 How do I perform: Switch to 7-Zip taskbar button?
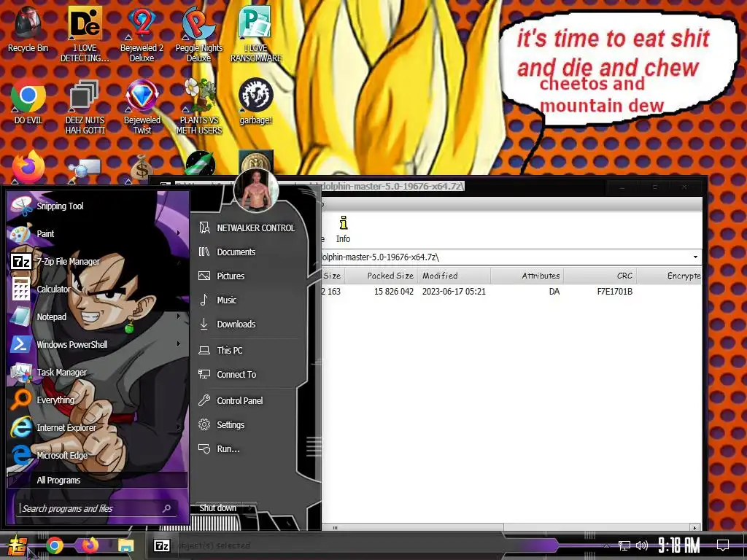pos(161,545)
